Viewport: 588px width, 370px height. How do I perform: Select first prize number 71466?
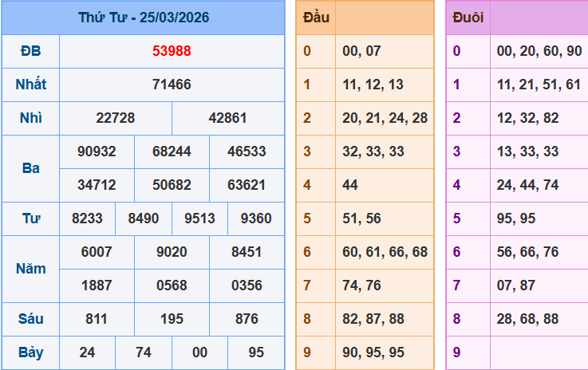click(x=172, y=85)
